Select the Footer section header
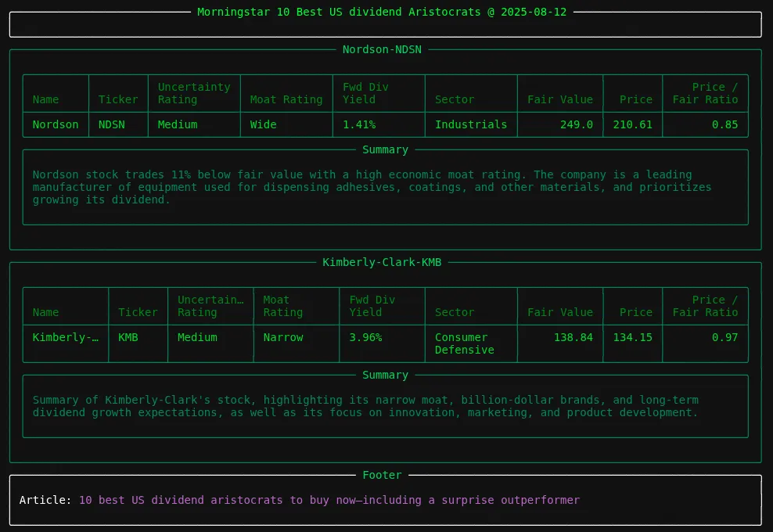 382,475
